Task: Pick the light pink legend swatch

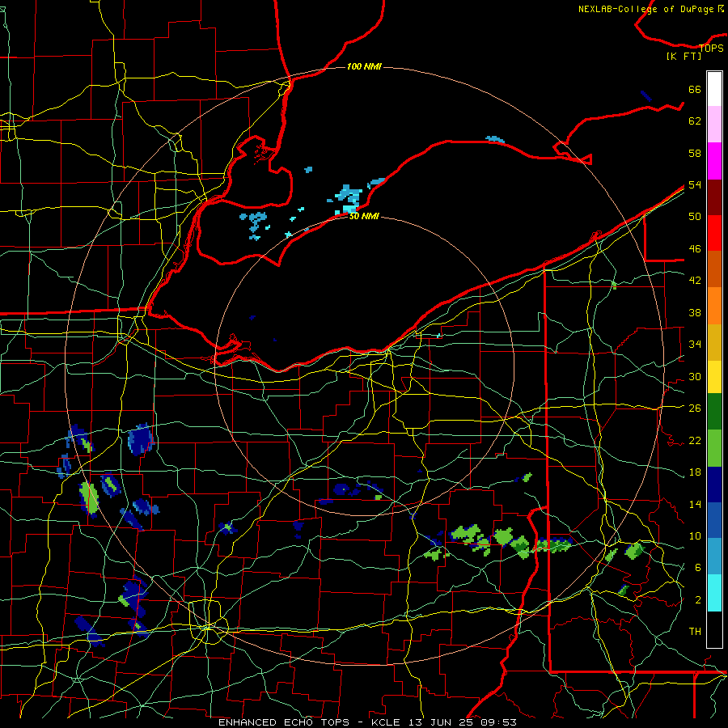Action: pos(714,124)
